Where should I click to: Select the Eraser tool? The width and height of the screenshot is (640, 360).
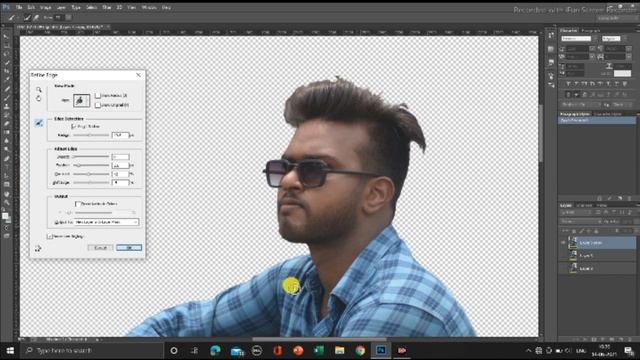(x=6, y=124)
